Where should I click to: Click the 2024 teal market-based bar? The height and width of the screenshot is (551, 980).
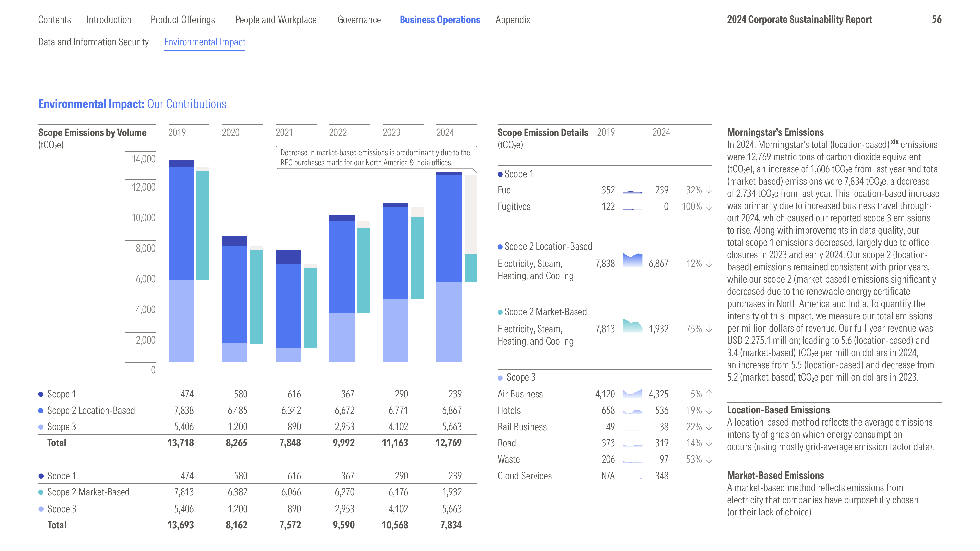(471, 268)
